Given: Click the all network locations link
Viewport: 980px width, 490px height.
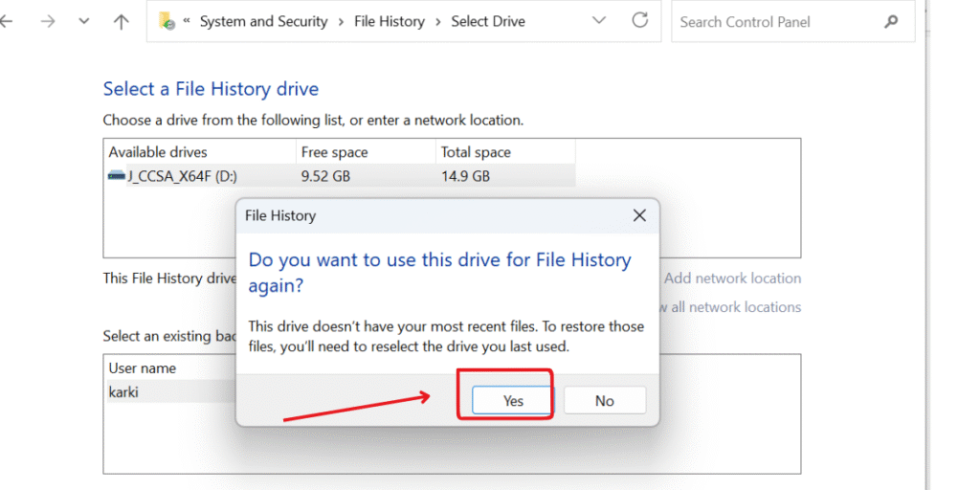Looking at the screenshot, I should point(730,307).
